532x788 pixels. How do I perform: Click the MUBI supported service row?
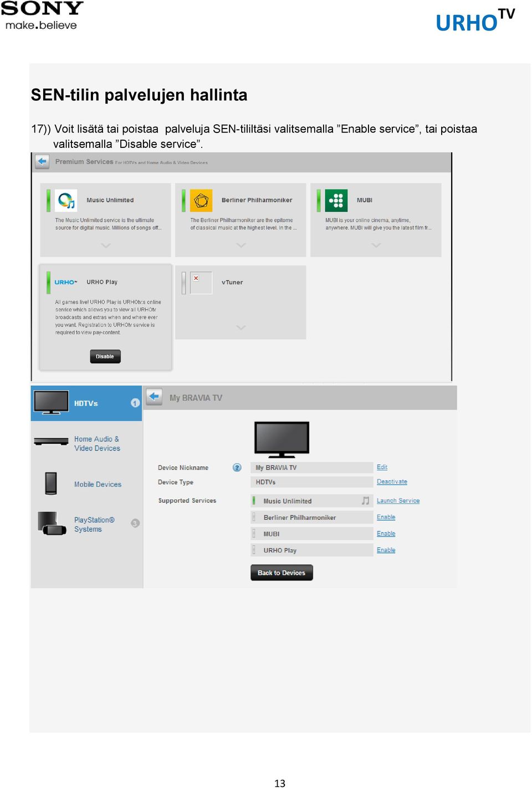(312, 534)
